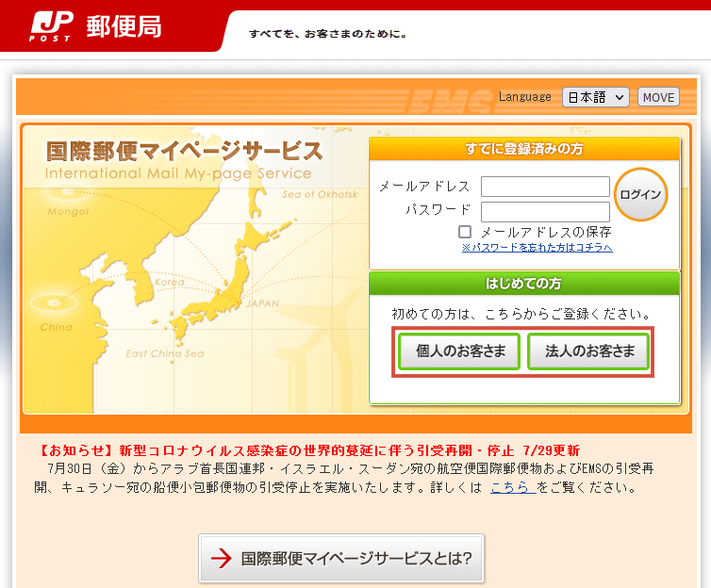This screenshot has width=711, height=588.
Task: Click the 個人のお客さま registration button
Action: [x=459, y=351]
